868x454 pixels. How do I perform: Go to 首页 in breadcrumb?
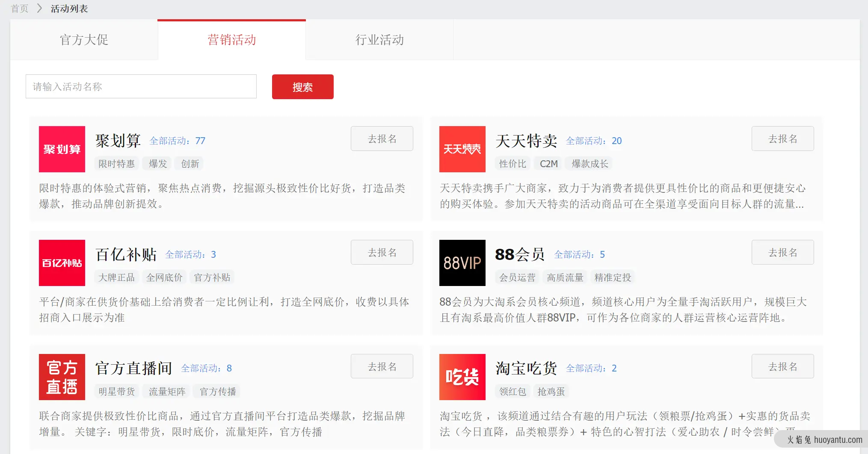click(x=20, y=9)
